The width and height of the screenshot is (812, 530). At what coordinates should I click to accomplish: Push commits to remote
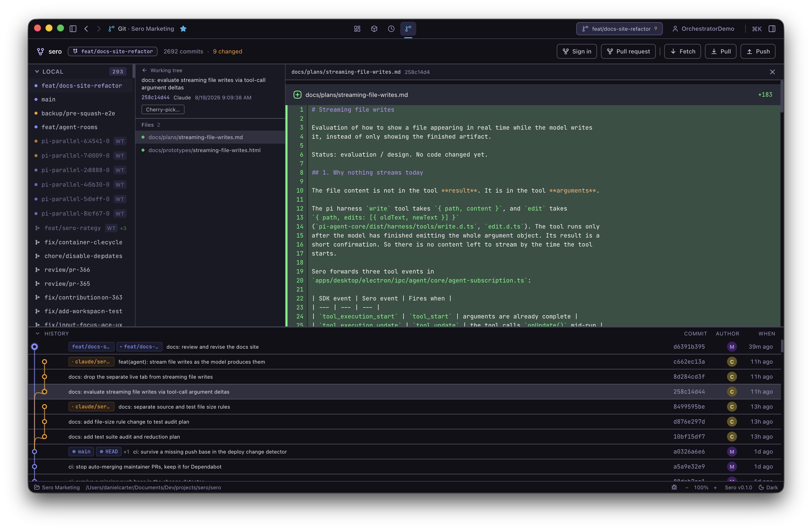click(758, 51)
